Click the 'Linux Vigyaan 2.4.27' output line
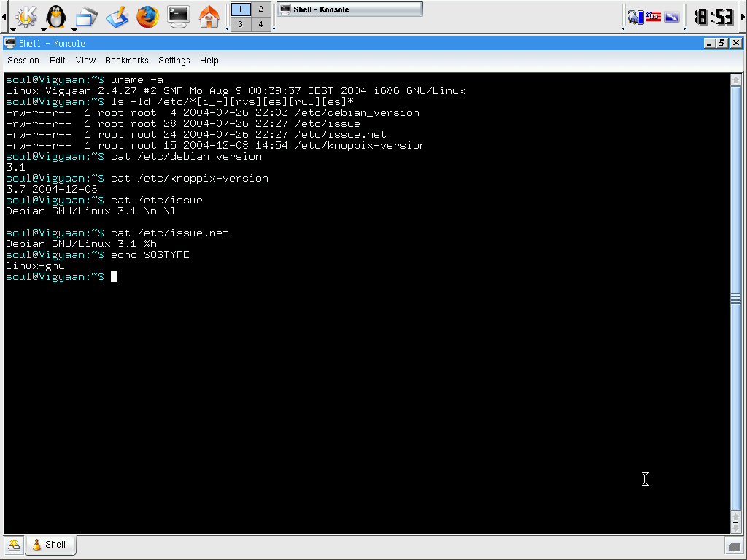 (x=236, y=91)
